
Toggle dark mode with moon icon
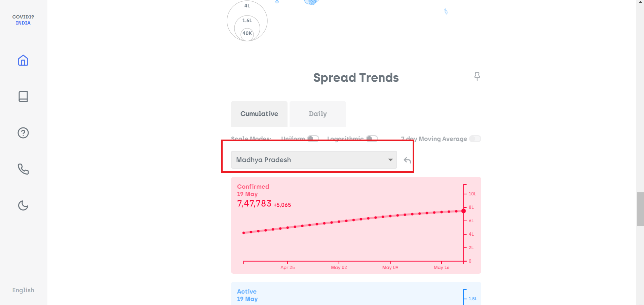point(23,205)
